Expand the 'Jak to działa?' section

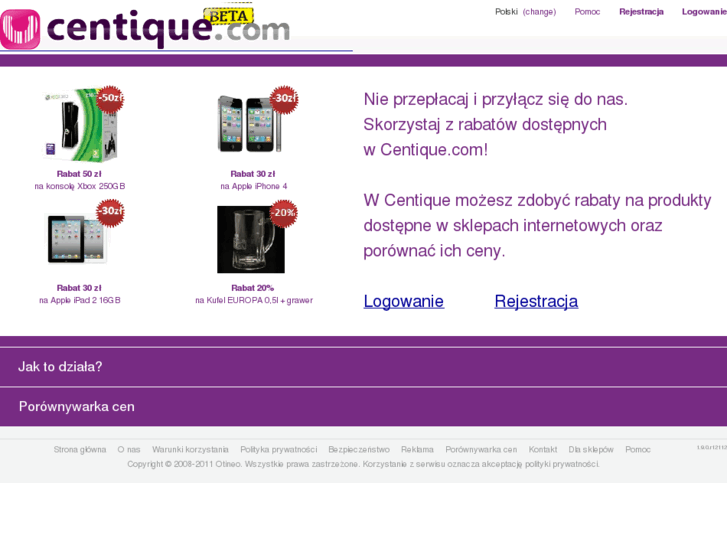[364, 367]
